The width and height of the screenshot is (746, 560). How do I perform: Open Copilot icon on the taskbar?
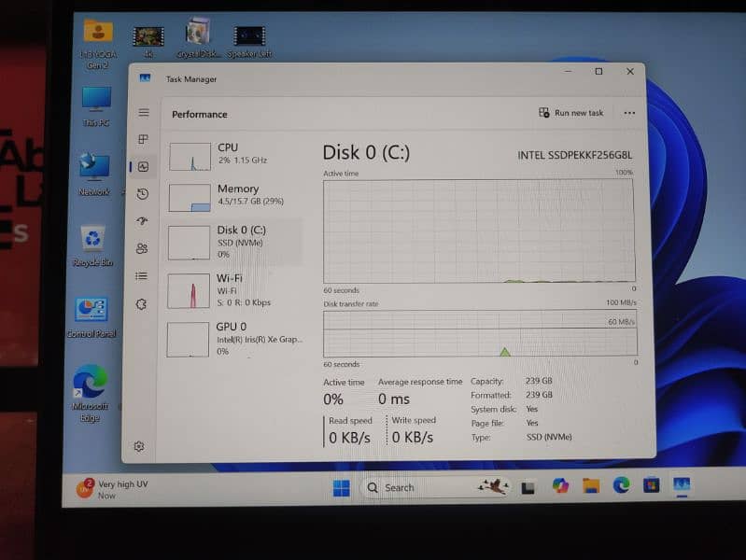pos(560,485)
